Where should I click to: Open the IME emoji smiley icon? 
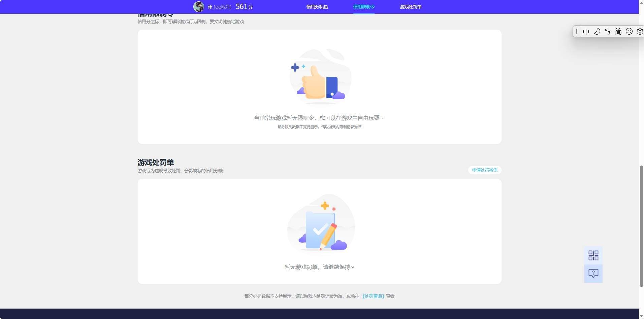click(629, 31)
